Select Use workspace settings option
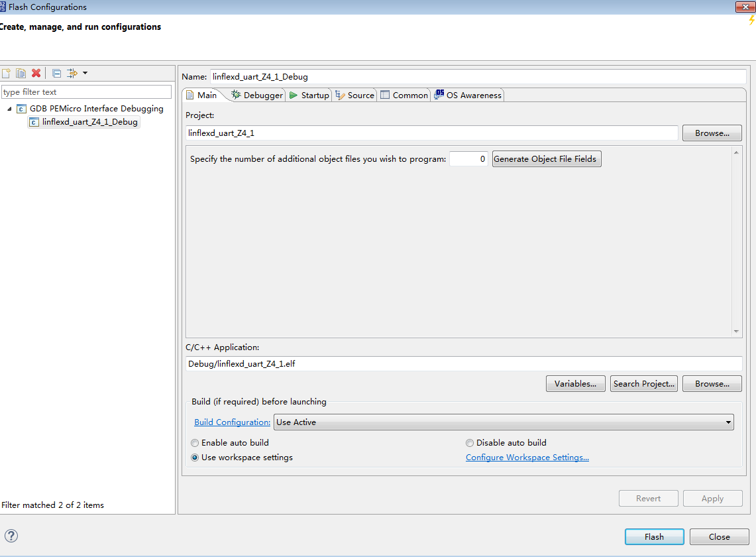The width and height of the screenshot is (756, 557). tap(195, 457)
